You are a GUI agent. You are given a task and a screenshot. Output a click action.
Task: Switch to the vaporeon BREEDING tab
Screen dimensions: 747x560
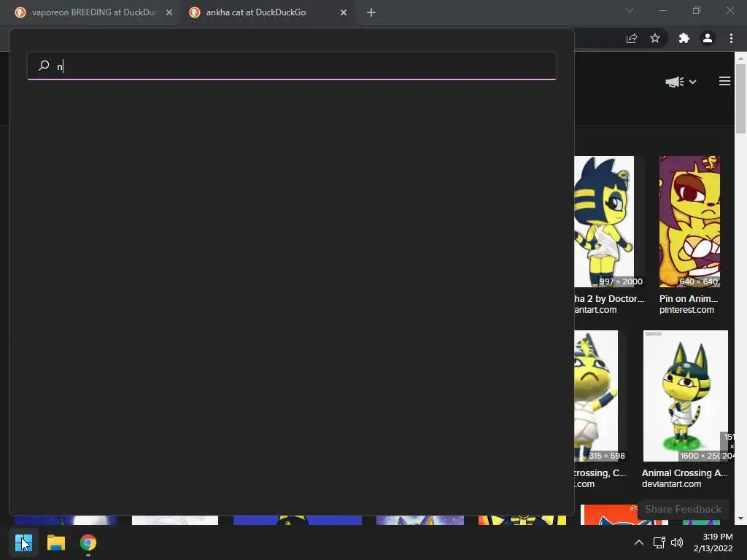[x=94, y=12]
